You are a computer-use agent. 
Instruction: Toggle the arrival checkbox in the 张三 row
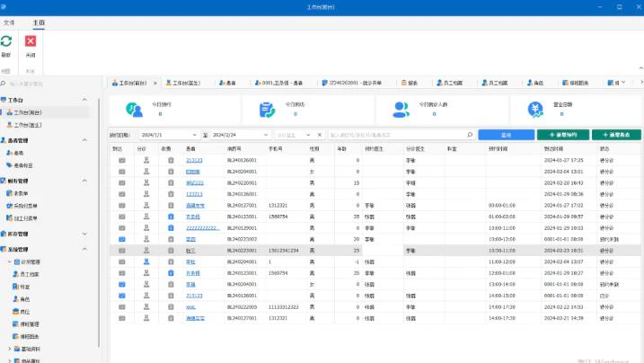119,251
